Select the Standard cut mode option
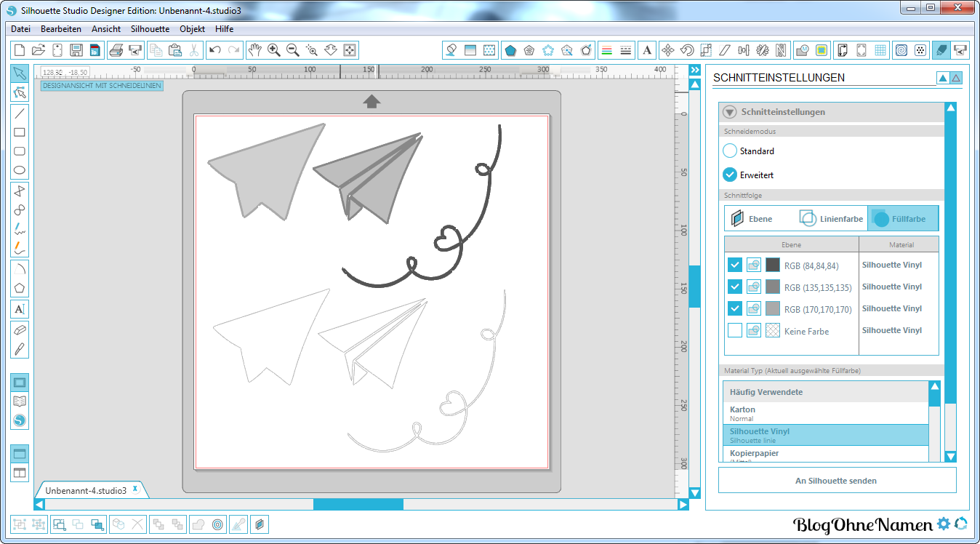Image resolution: width=980 pixels, height=544 pixels. (730, 151)
